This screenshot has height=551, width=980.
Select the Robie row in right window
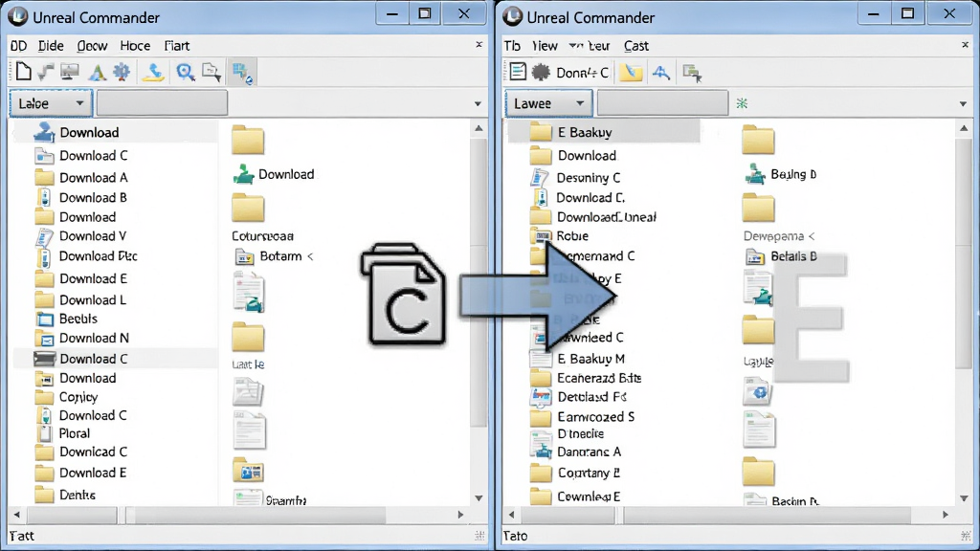(559, 236)
